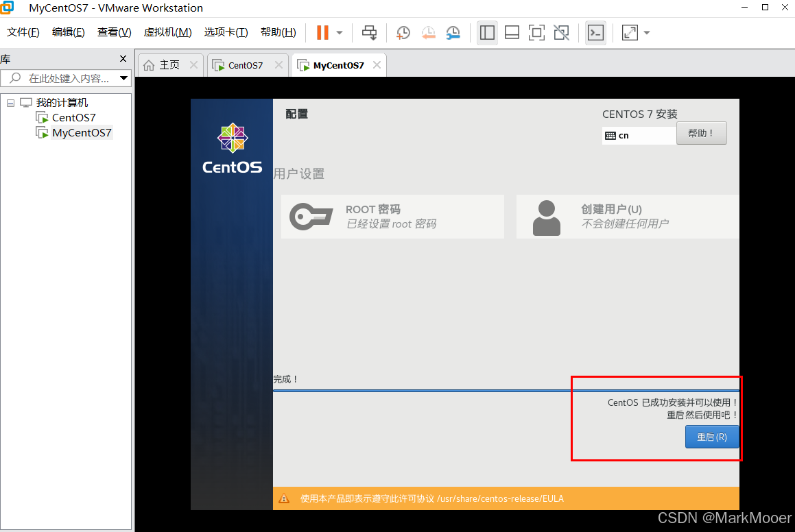
Task: Click the 帮助! button in installer
Action: coord(701,133)
